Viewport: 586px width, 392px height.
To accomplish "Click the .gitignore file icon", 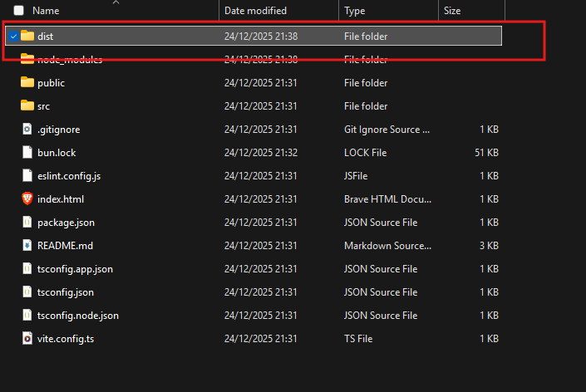I will point(27,130).
